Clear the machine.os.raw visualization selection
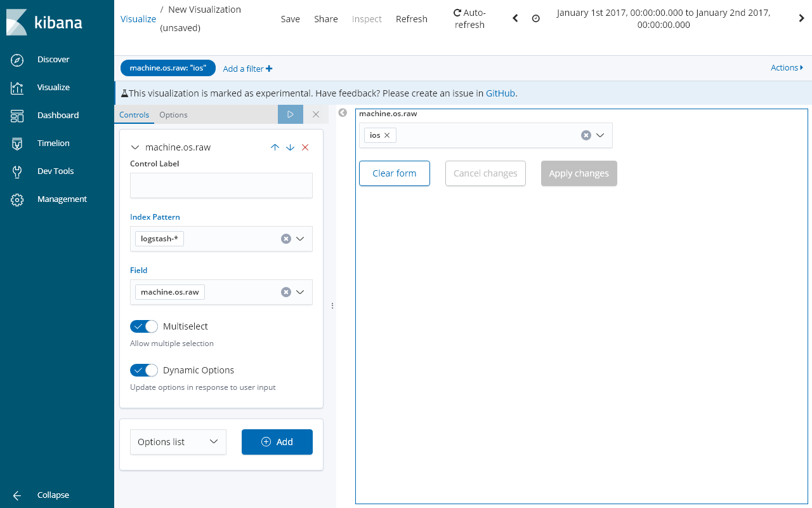The image size is (812, 508). (586, 135)
